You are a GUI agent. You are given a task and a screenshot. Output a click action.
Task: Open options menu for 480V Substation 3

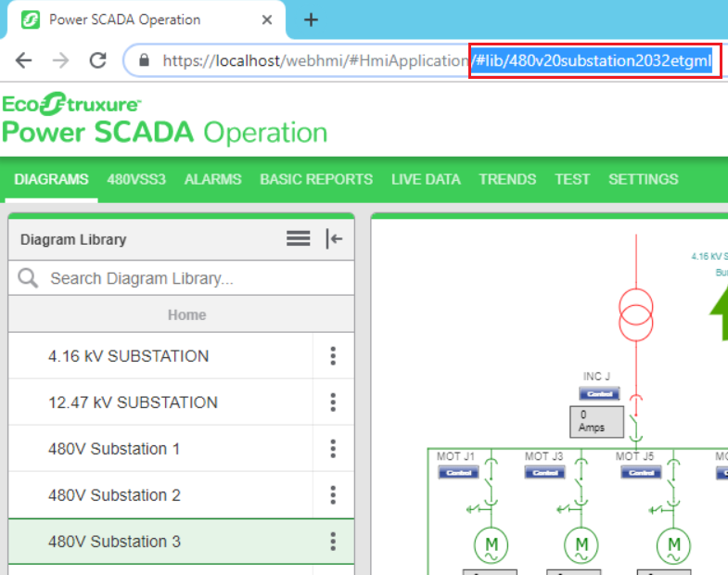coord(333,542)
